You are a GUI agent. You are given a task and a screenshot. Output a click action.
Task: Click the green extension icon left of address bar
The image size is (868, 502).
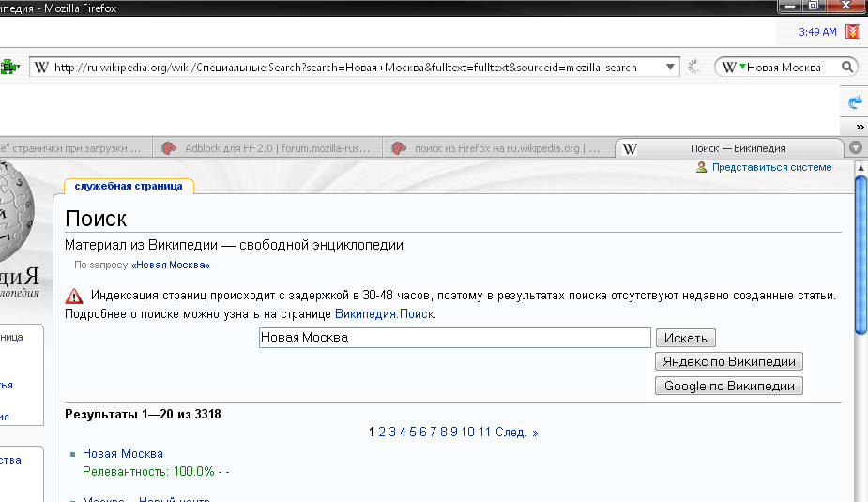pyautogui.click(x=8, y=68)
